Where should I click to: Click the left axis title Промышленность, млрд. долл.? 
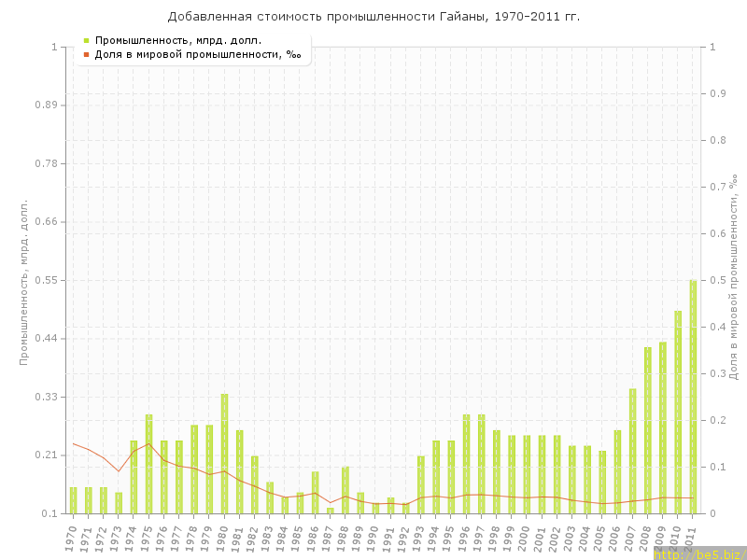coord(24,281)
